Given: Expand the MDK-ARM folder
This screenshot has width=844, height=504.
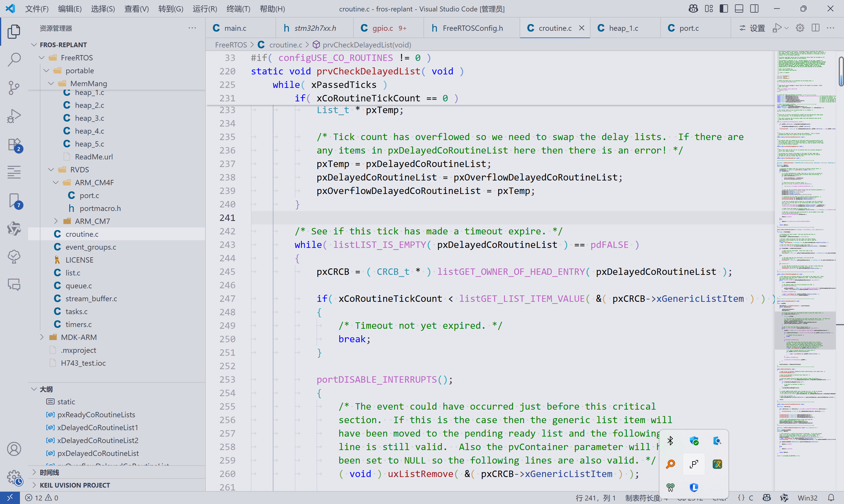Looking at the screenshot, I should point(42,337).
